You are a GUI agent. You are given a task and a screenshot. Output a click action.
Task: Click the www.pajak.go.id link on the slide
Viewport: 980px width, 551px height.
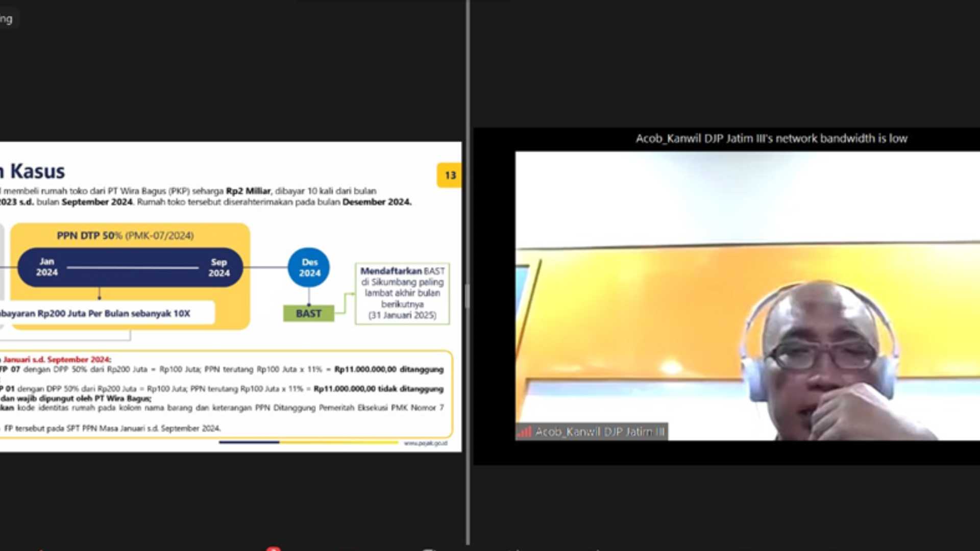click(x=425, y=443)
